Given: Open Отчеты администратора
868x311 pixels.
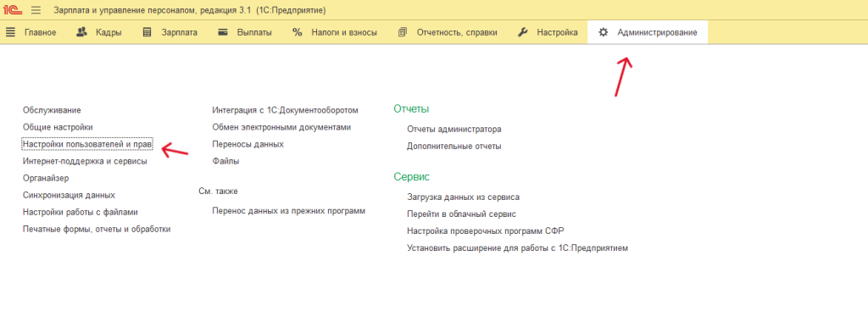Looking at the screenshot, I should (454, 129).
